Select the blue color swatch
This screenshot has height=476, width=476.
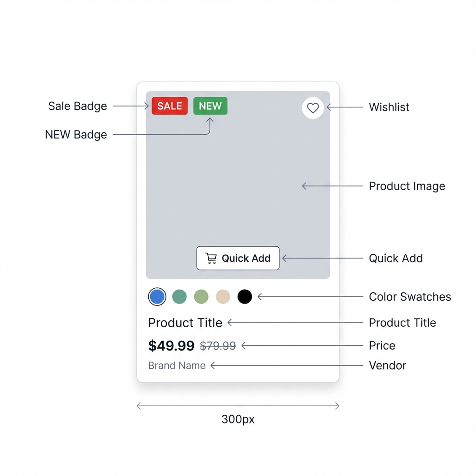(x=157, y=297)
